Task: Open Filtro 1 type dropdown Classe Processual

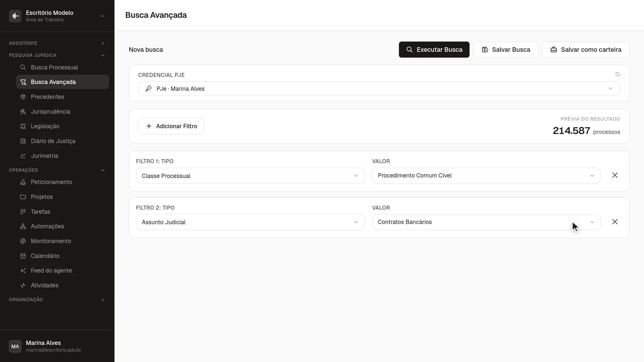Action: 250,176
